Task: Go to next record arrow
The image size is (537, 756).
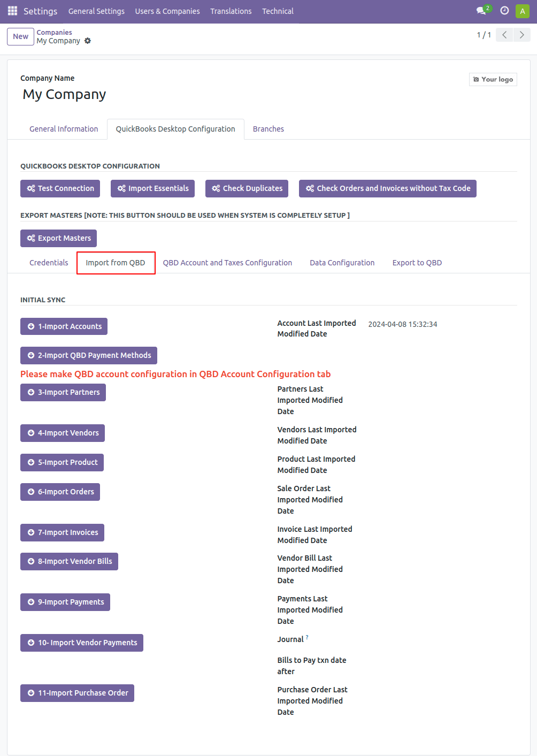Action: click(522, 35)
